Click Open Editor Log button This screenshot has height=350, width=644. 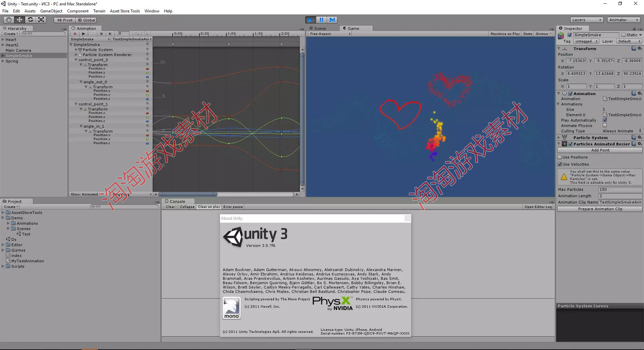point(538,207)
